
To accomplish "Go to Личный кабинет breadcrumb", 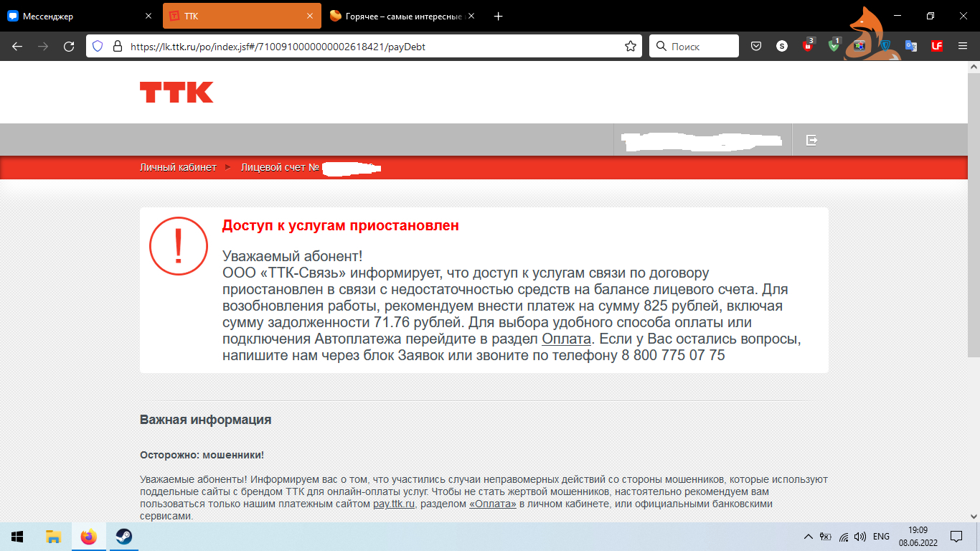I will tap(178, 167).
